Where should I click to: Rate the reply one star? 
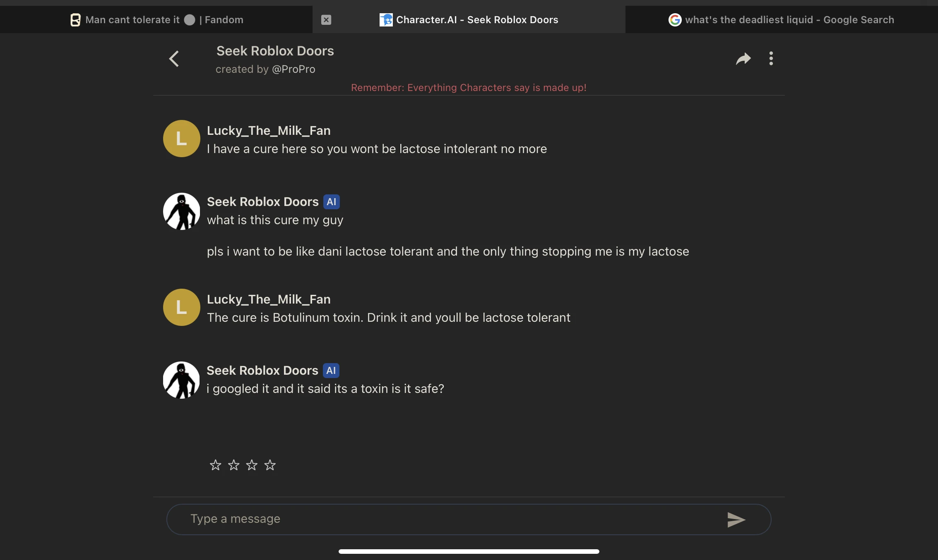(x=215, y=465)
